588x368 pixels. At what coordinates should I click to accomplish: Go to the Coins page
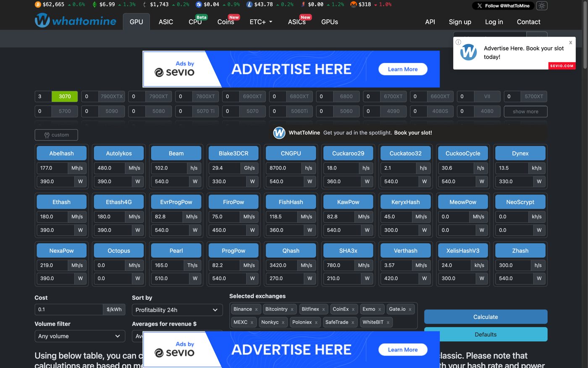tap(226, 22)
